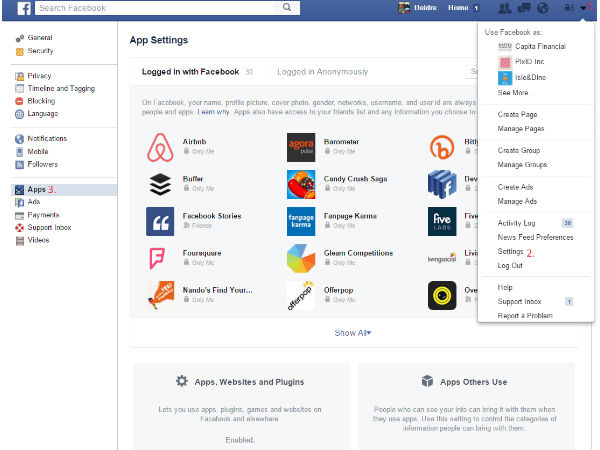Open the Barometer app icon
This screenshot has height=450, width=600.
pos(301,148)
